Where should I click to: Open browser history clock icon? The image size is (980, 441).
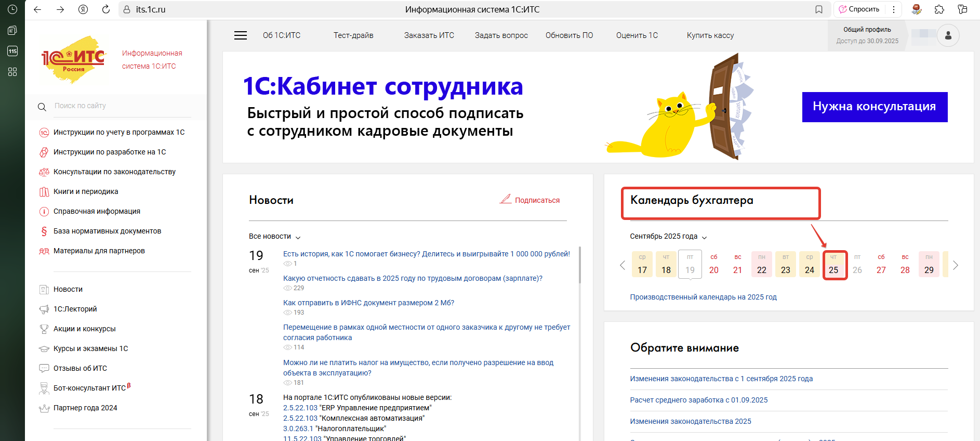(x=12, y=9)
